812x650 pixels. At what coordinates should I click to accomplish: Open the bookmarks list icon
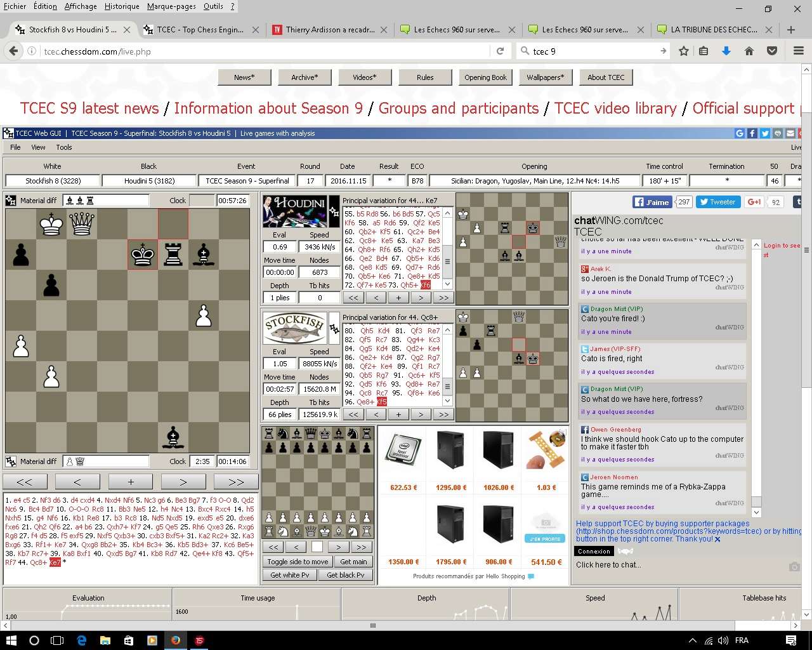pos(704,51)
